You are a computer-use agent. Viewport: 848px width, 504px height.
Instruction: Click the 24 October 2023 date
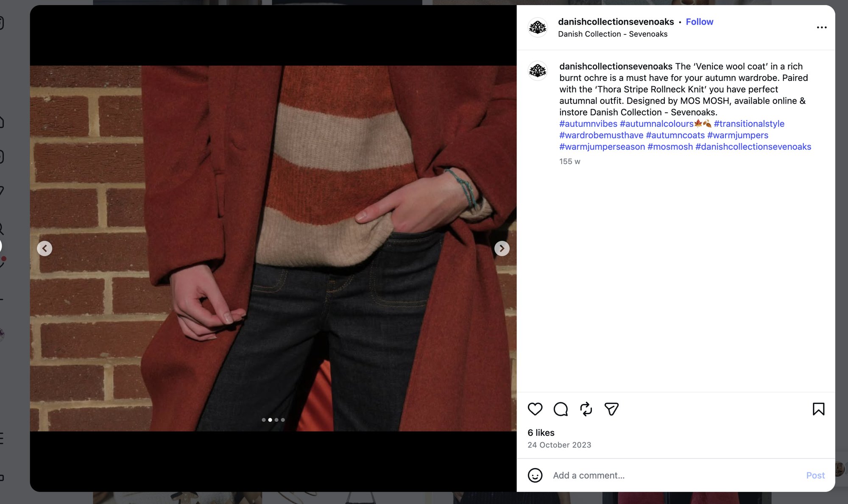[x=559, y=445]
